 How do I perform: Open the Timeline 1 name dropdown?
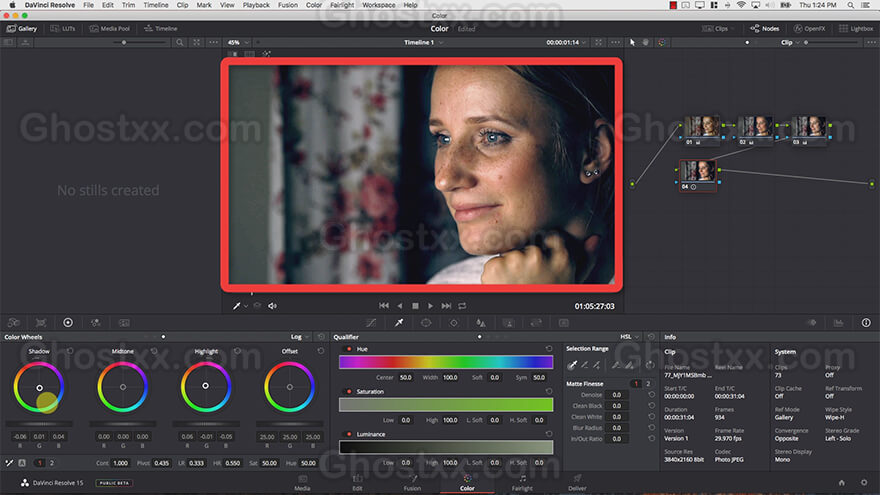(x=424, y=43)
